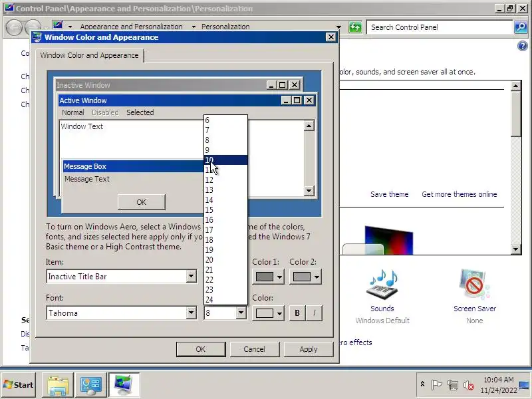
Task: Open Windows Explorer taskbar icon
Action: tap(58, 385)
